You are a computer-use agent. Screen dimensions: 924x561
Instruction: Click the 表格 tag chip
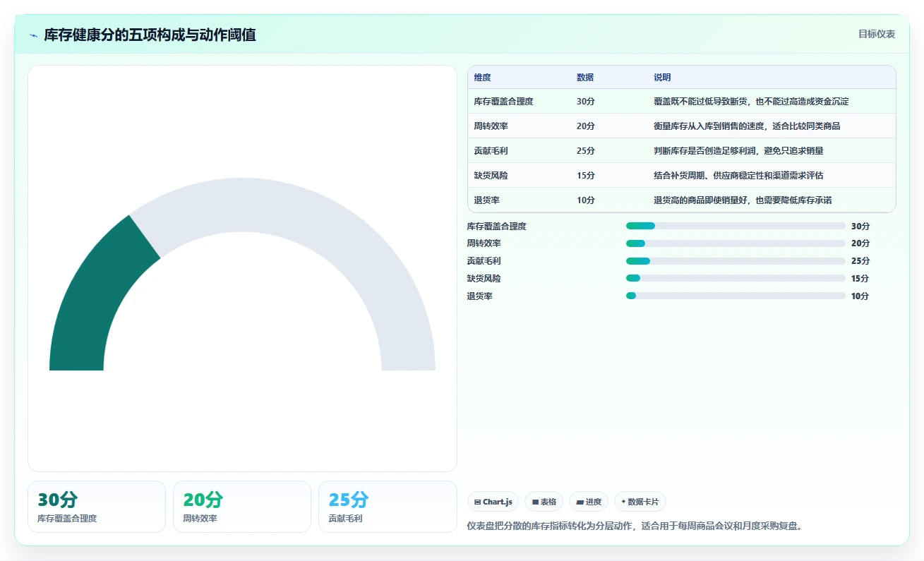tap(544, 502)
